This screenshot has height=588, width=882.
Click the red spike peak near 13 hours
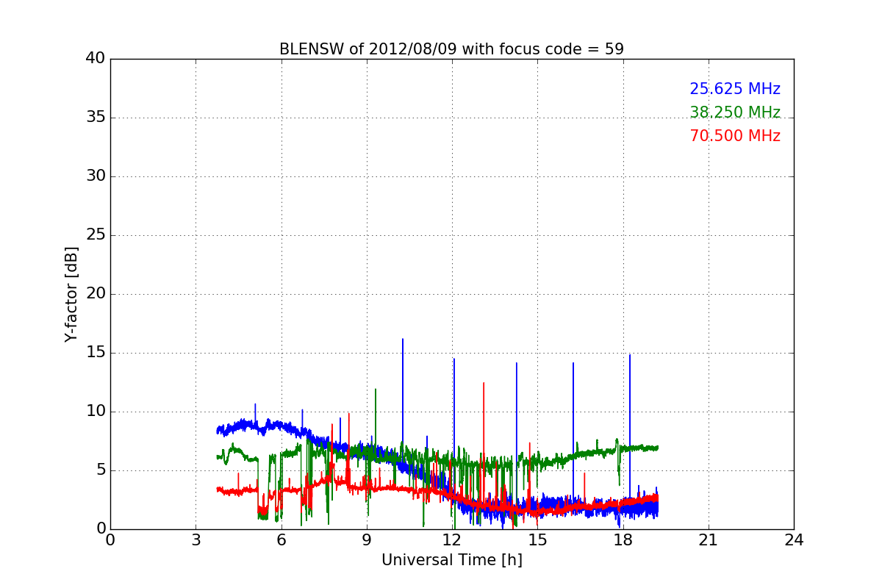tap(484, 384)
